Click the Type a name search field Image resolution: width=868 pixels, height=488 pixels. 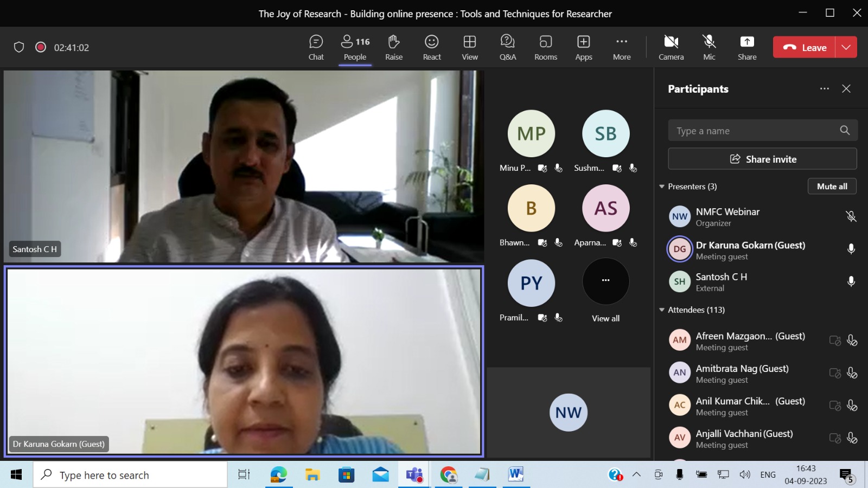754,131
